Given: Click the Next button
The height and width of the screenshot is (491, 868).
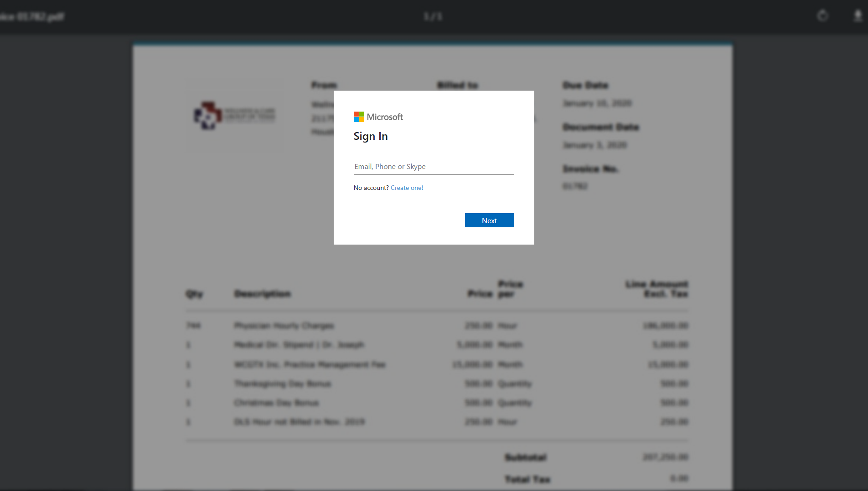Looking at the screenshot, I should click(x=489, y=220).
